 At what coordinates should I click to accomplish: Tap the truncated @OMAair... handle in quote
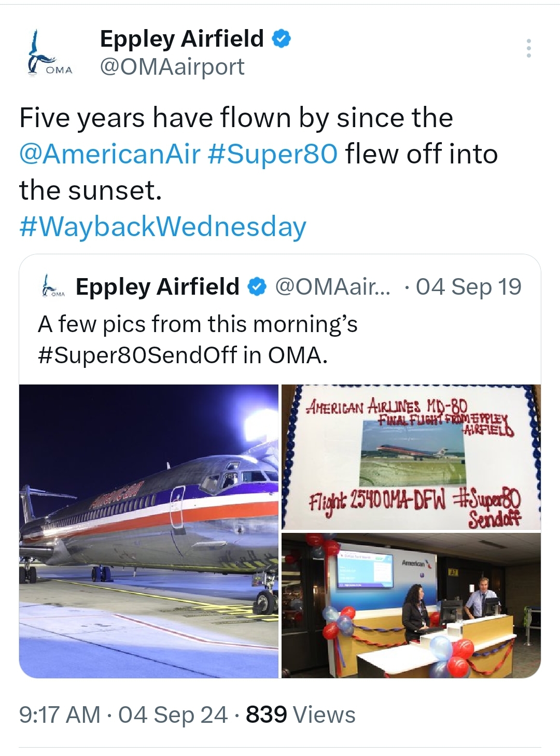click(332, 287)
